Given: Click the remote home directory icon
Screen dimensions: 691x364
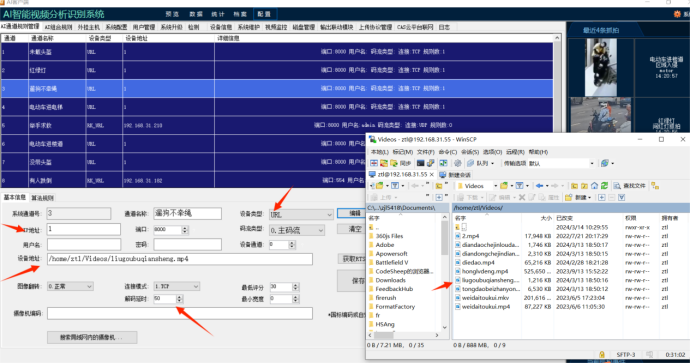Looking at the screenshot, I should [x=594, y=186].
